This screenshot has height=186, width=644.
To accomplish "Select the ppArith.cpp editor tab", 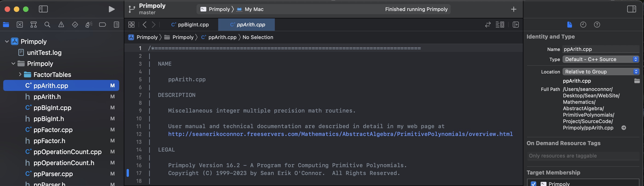I will [247, 25].
